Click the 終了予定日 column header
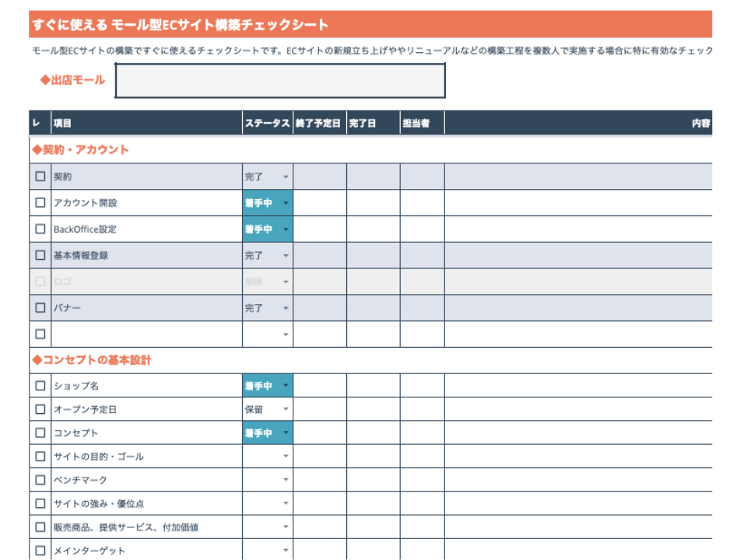This screenshot has height=560, width=747. point(320,124)
